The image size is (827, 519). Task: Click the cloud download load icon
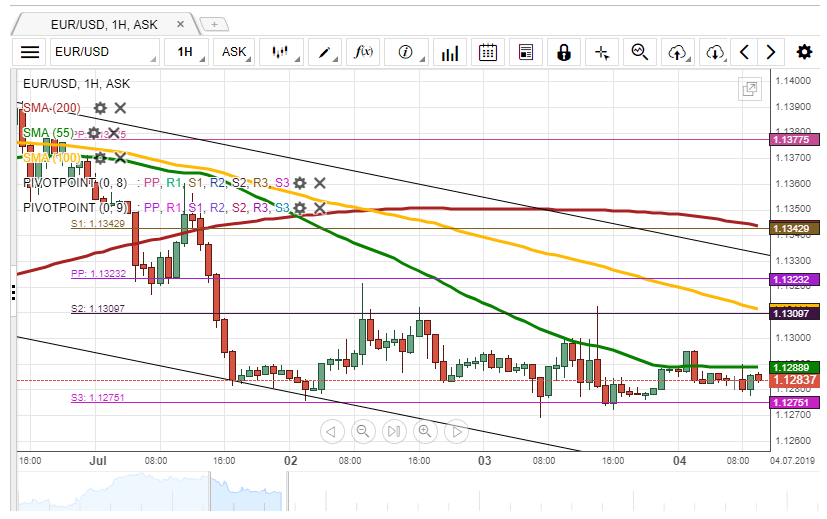pyautogui.click(x=715, y=52)
